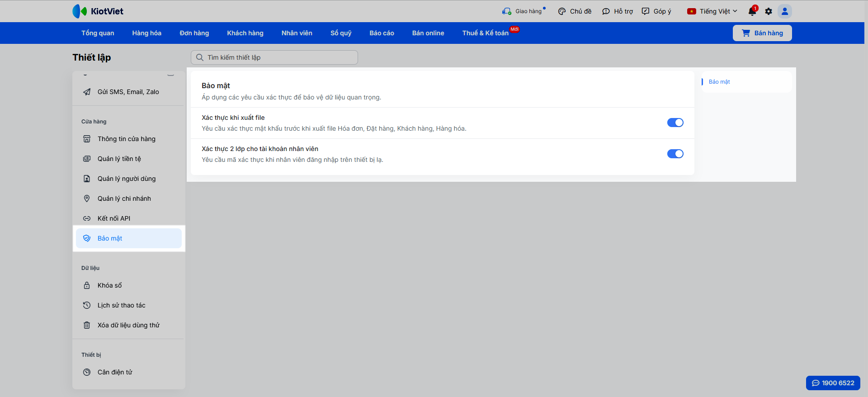The height and width of the screenshot is (397, 868).
Task: Select Quản lý người dùng in sidebar
Action: [x=129, y=179]
